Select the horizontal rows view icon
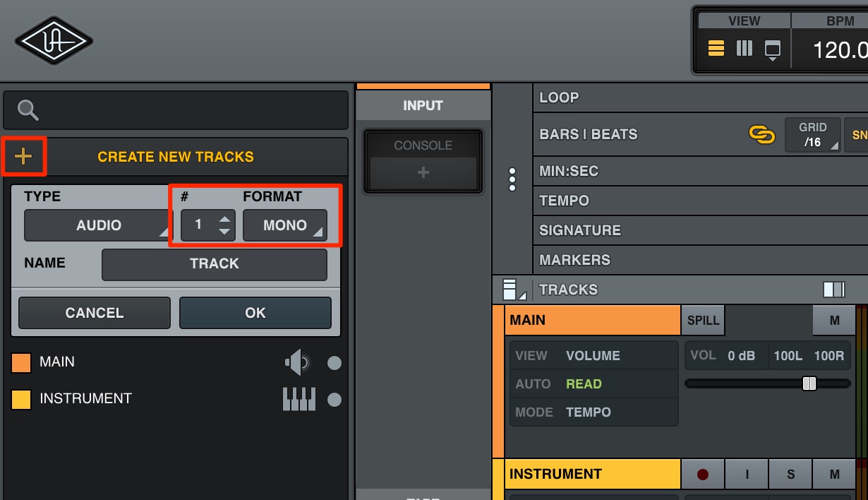The image size is (868, 500). tap(716, 49)
